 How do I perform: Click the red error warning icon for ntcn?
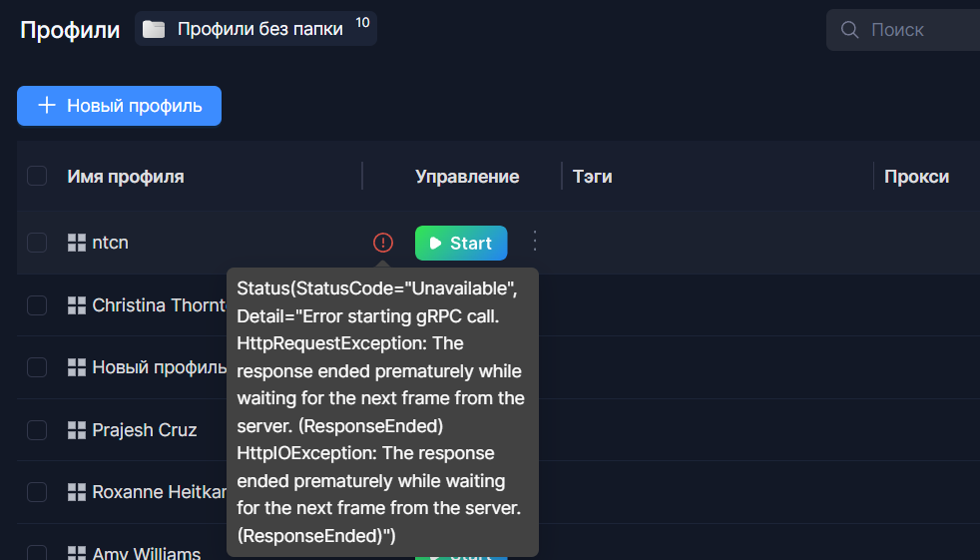(x=383, y=243)
